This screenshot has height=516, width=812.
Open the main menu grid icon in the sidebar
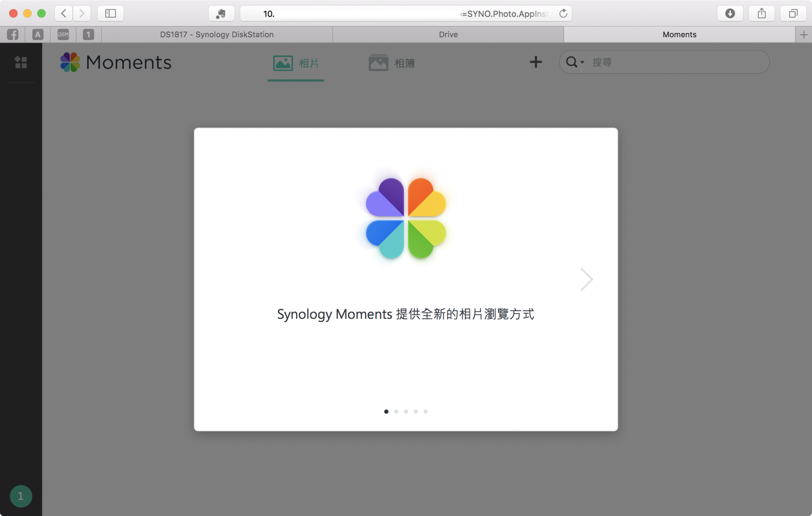point(21,62)
